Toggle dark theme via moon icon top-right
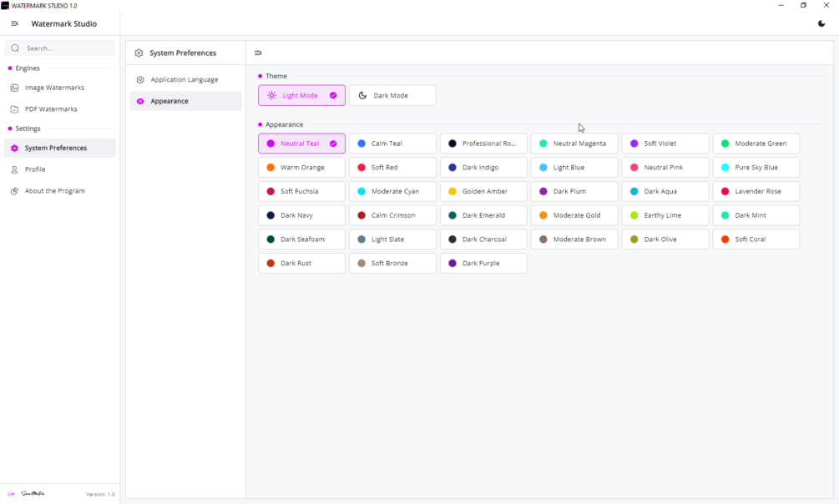Screen dimensions: 839x504 click(x=821, y=23)
